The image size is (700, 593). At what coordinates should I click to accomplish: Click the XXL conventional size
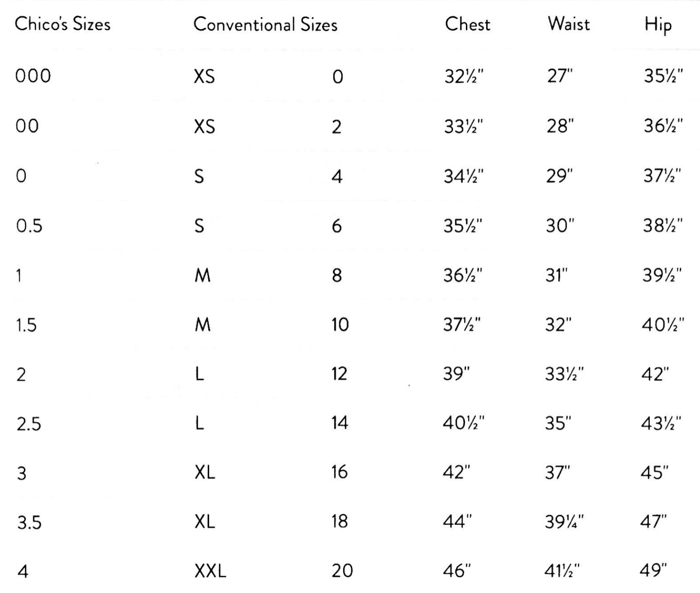coord(210,571)
